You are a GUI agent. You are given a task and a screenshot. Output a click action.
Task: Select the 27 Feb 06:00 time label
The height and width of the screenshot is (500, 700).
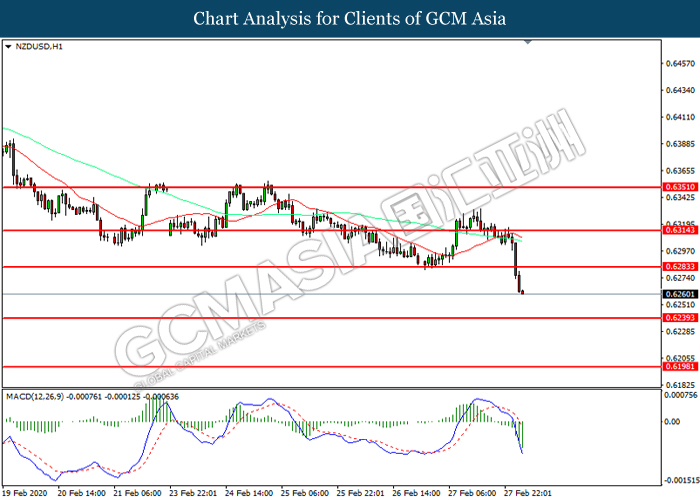[472, 493]
